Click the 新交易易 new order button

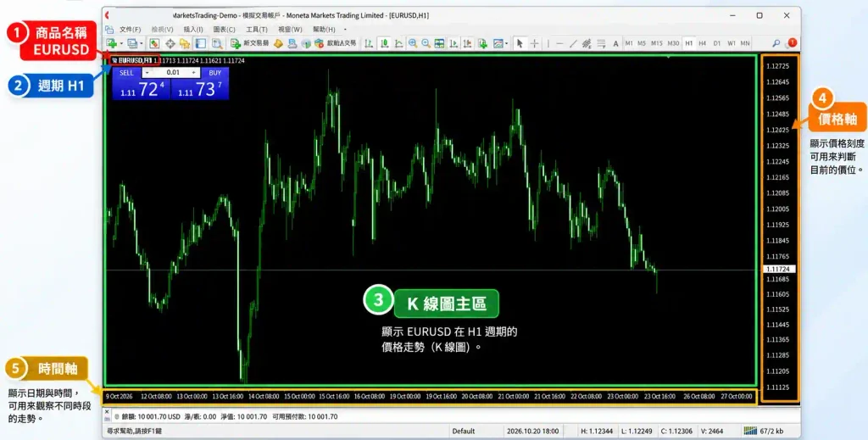click(250, 43)
